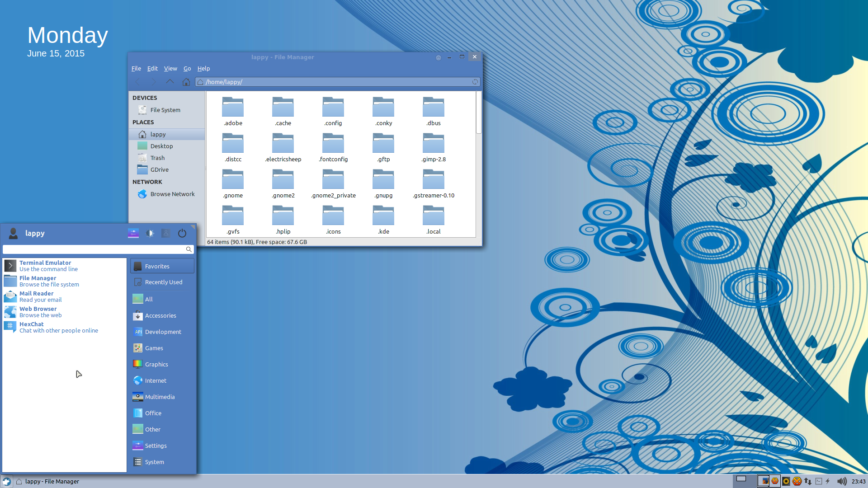
Task: Select the Favorites category
Action: pyautogui.click(x=162, y=266)
